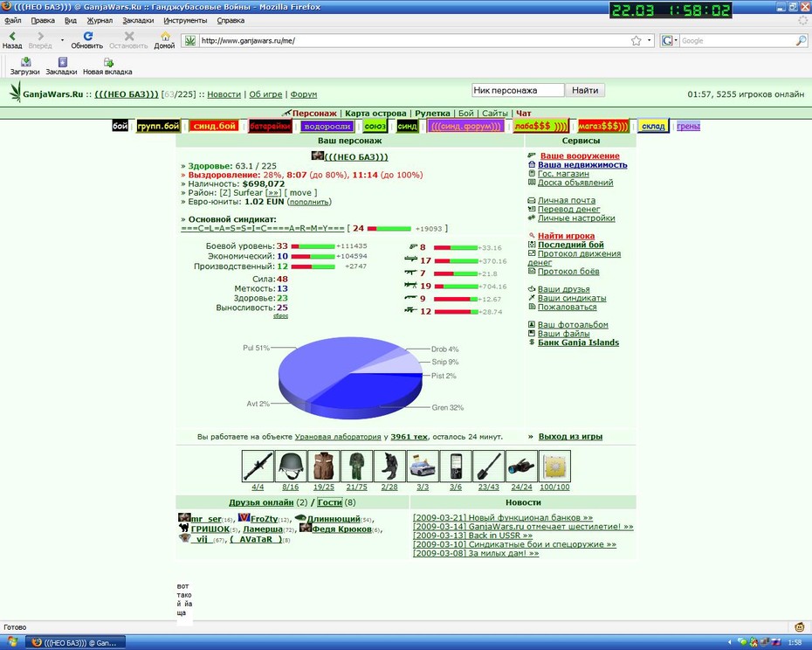
Task: Open the Урановая лаборатория link
Action: (x=338, y=437)
